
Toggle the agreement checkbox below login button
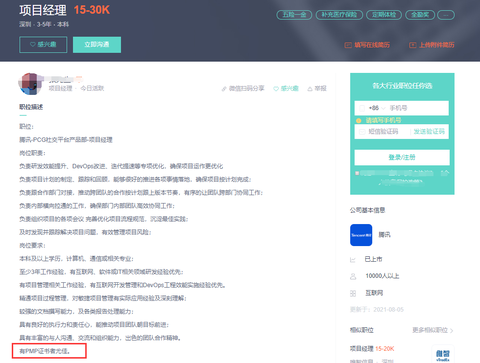click(x=357, y=173)
